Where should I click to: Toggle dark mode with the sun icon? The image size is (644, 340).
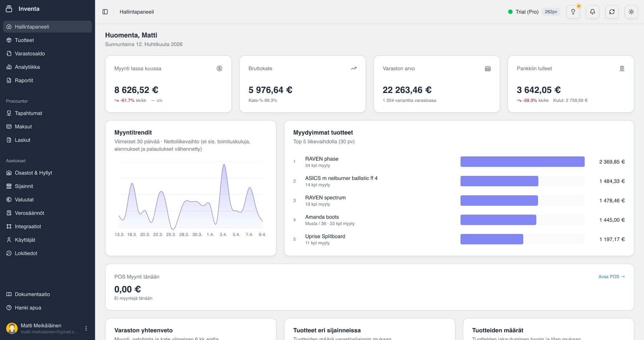point(631,12)
